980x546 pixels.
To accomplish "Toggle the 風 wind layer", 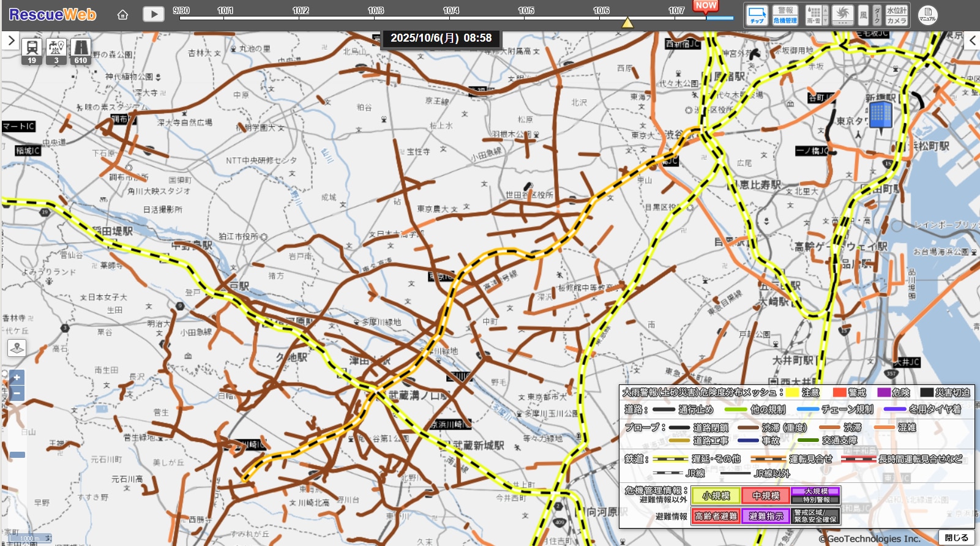I will (x=863, y=15).
